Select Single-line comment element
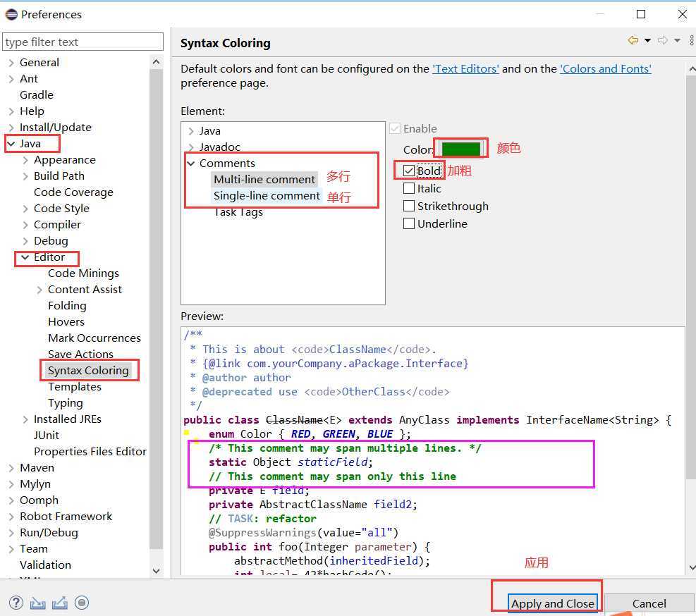Viewport: 696px width, 616px height. click(267, 196)
